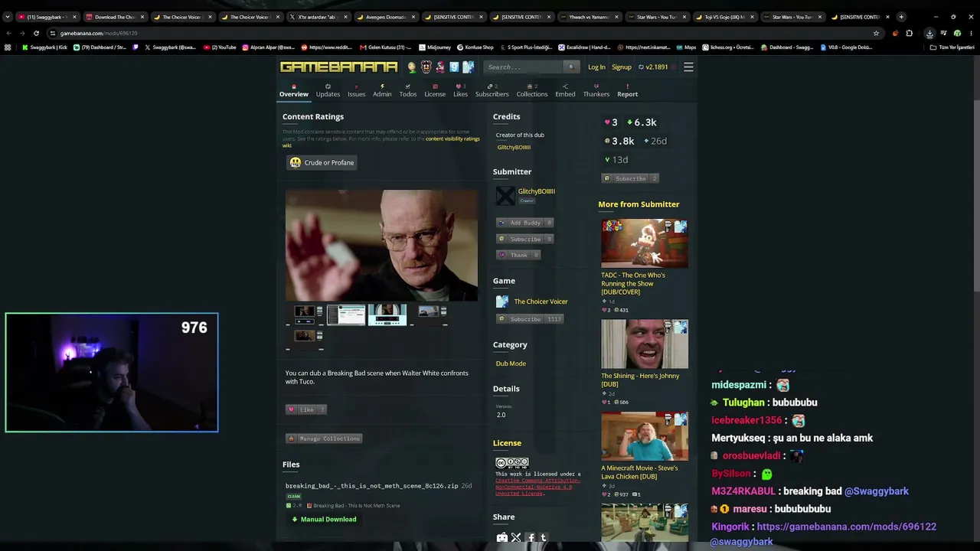This screenshot has width=980, height=551.
Task: Switch to the Overview tab
Action: [x=294, y=91]
